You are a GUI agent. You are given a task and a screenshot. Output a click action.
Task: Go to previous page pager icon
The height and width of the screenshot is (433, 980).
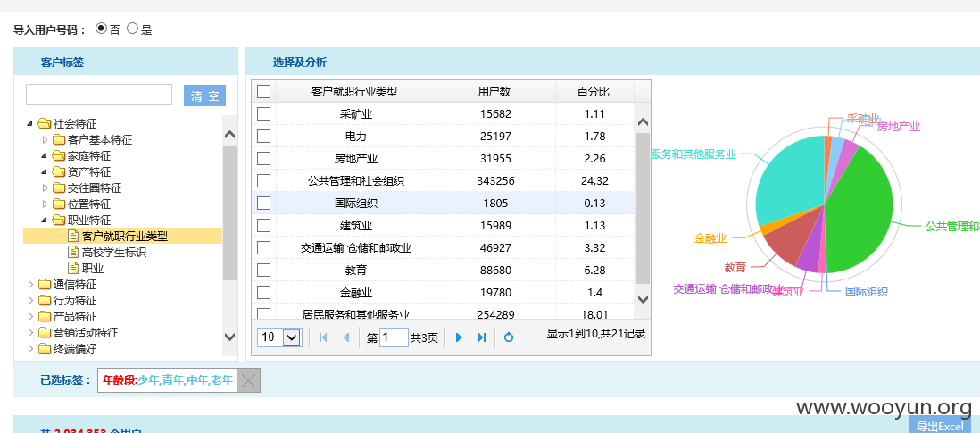345,337
